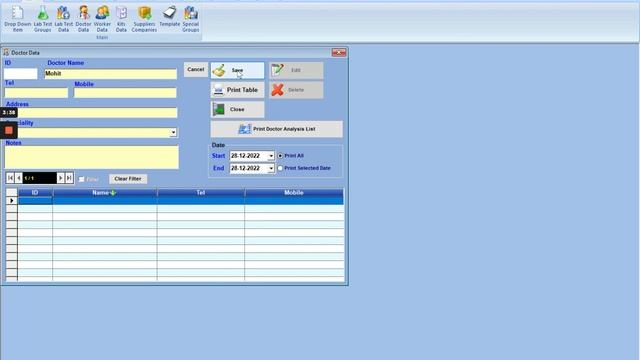The width and height of the screenshot is (640, 360).
Task: Open Lab Test Groups
Action: click(x=42, y=19)
